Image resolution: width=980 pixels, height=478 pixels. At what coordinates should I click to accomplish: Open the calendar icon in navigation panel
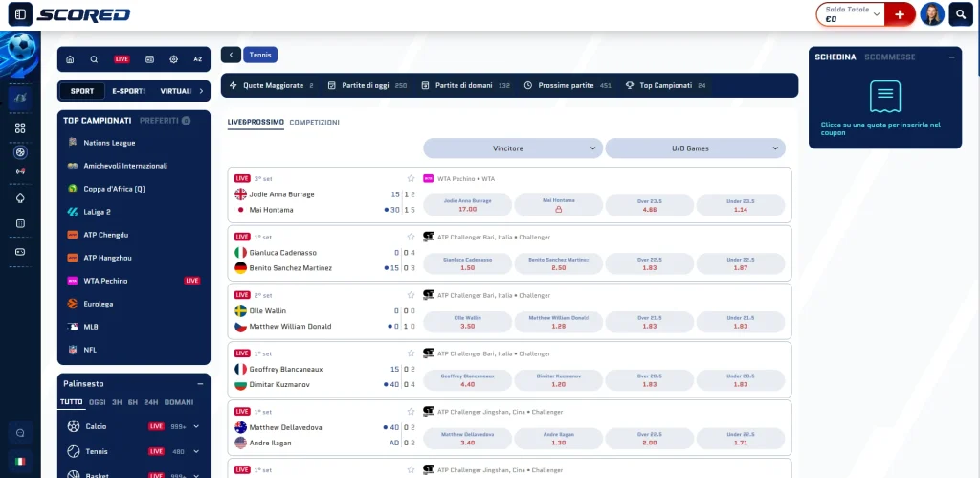click(x=149, y=59)
